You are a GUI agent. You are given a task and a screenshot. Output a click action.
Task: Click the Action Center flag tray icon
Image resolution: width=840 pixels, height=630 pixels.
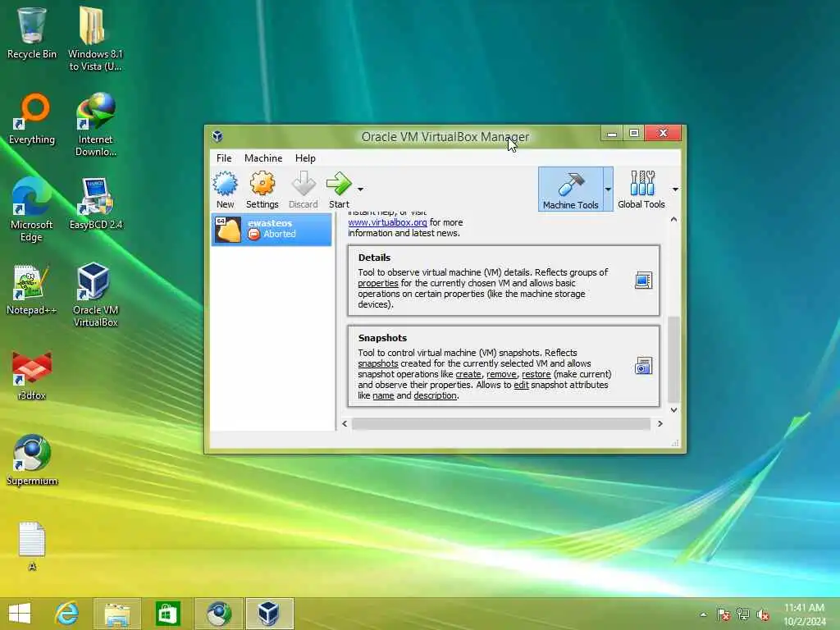coord(724,614)
